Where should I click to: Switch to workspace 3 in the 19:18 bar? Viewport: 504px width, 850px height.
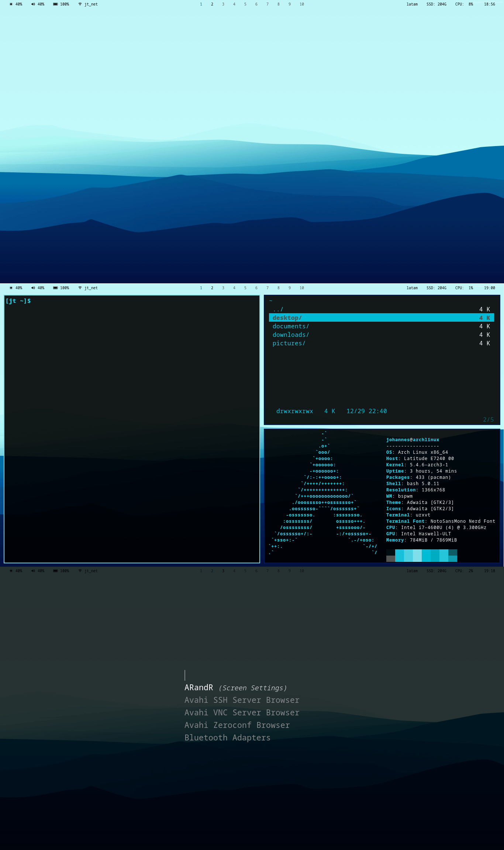[x=223, y=571]
